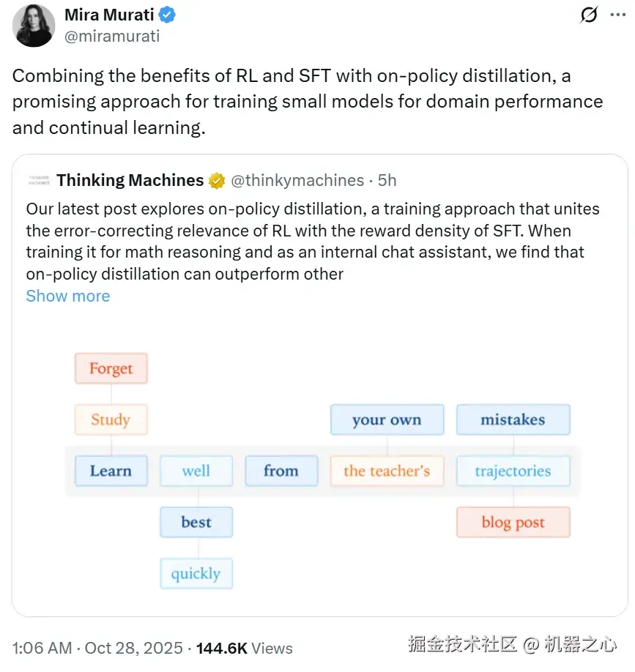
Task: Expand the tweet with Show more
Action: click(67, 296)
